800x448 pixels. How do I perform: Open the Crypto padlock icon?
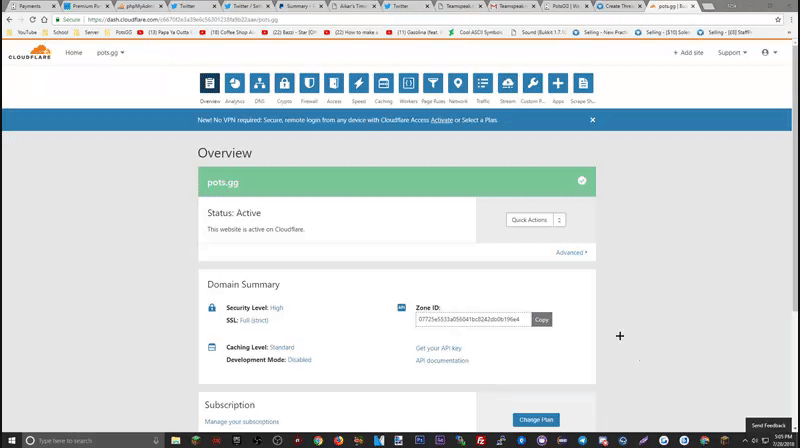click(285, 83)
